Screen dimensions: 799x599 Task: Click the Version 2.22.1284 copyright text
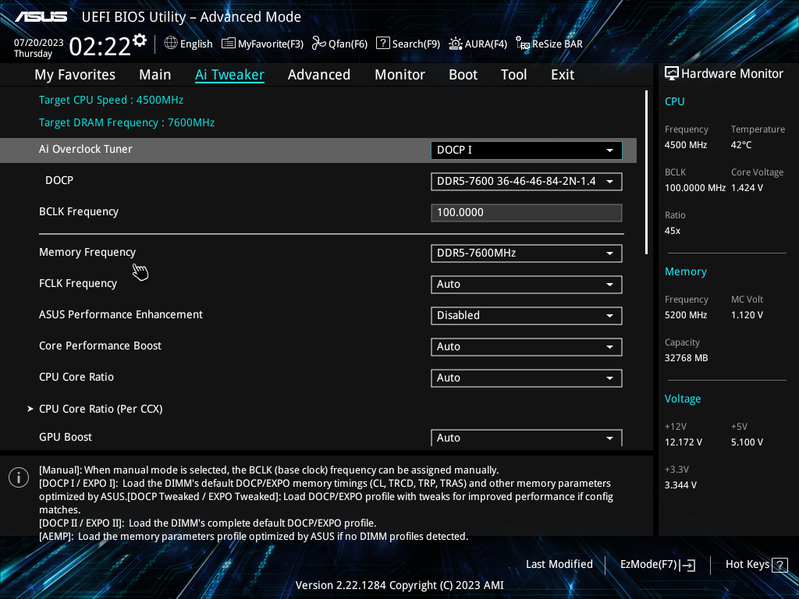pos(400,586)
